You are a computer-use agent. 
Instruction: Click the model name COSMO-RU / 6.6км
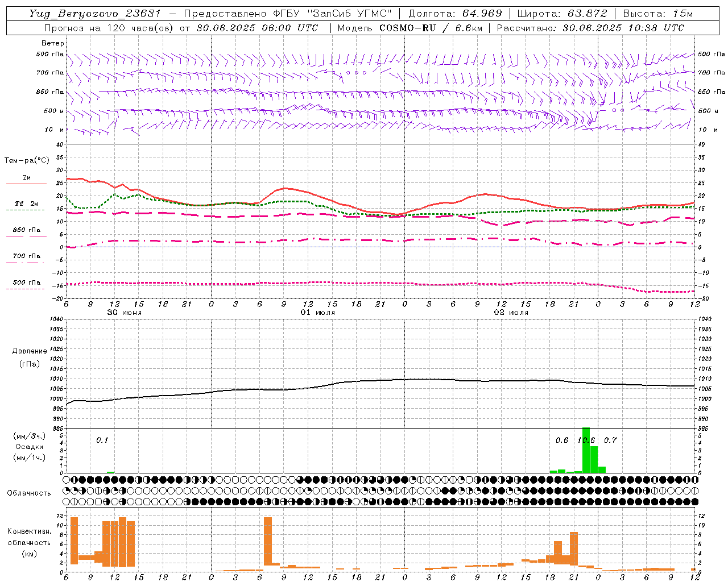431,28
